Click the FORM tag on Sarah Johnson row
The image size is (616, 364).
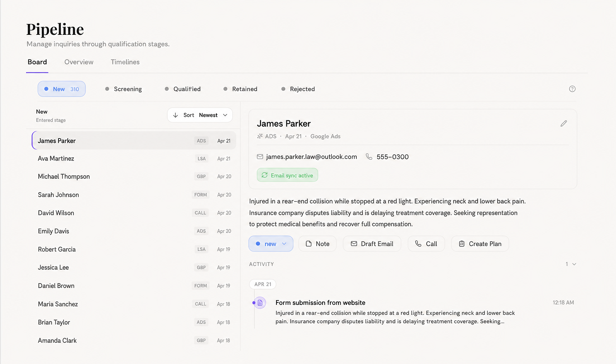[x=201, y=195]
